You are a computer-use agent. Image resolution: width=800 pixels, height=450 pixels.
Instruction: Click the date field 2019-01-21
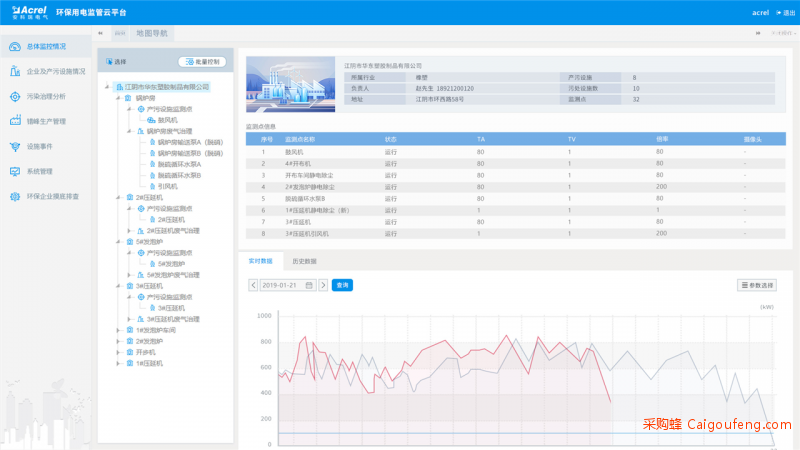288,285
